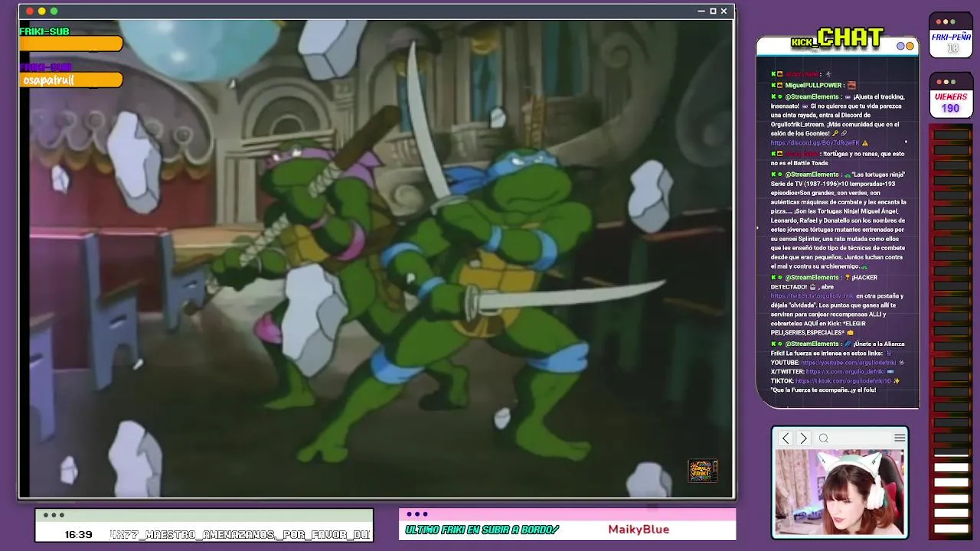The height and width of the screenshot is (551, 980).
Task: Open the twitch.tv/orgullotv_friki link in the chat
Action: click(812, 296)
